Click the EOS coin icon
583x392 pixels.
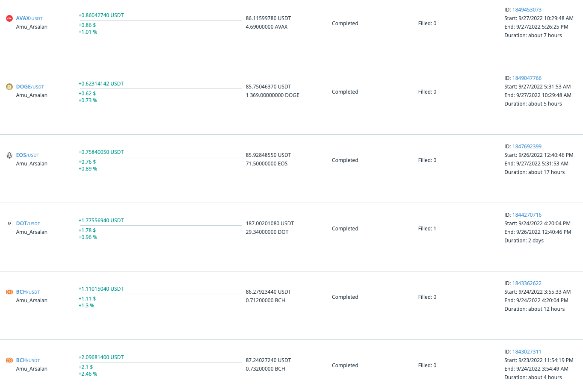[9, 155]
